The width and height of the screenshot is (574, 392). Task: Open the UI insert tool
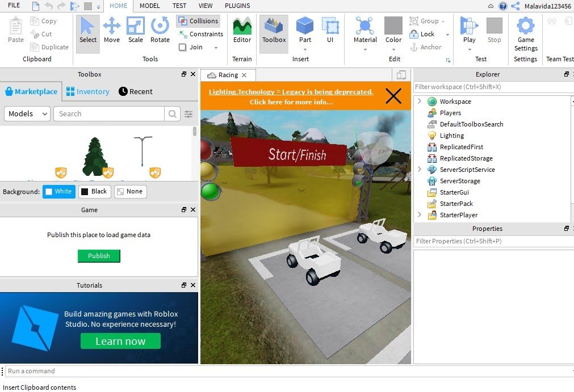[x=330, y=31]
